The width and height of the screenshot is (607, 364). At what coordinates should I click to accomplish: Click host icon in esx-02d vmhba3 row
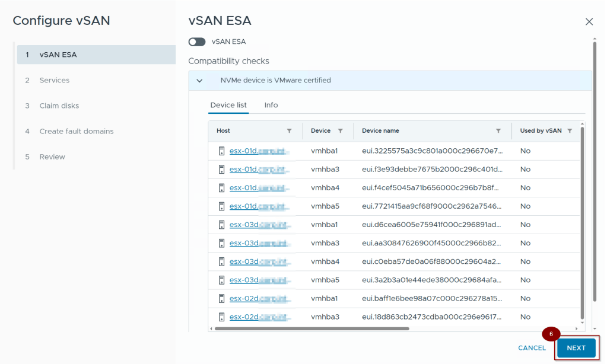(x=222, y=317)
